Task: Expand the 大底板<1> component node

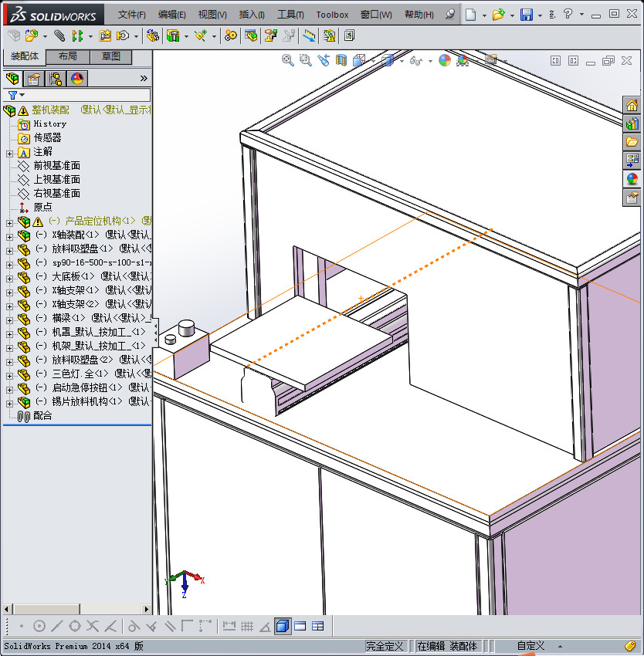Action: coord(9,279)
